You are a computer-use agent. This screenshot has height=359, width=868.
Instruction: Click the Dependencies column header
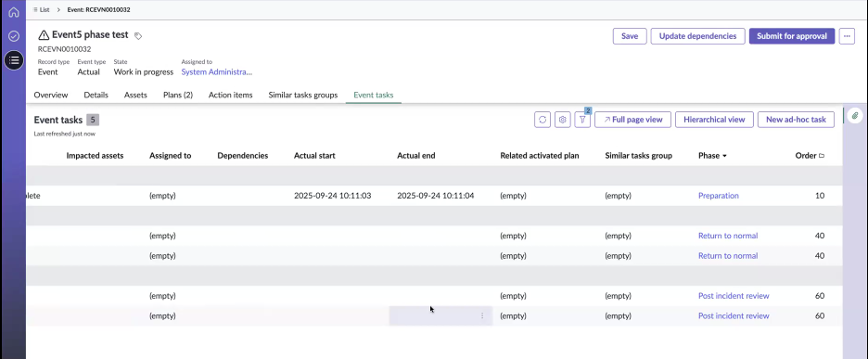pos(242,156)
